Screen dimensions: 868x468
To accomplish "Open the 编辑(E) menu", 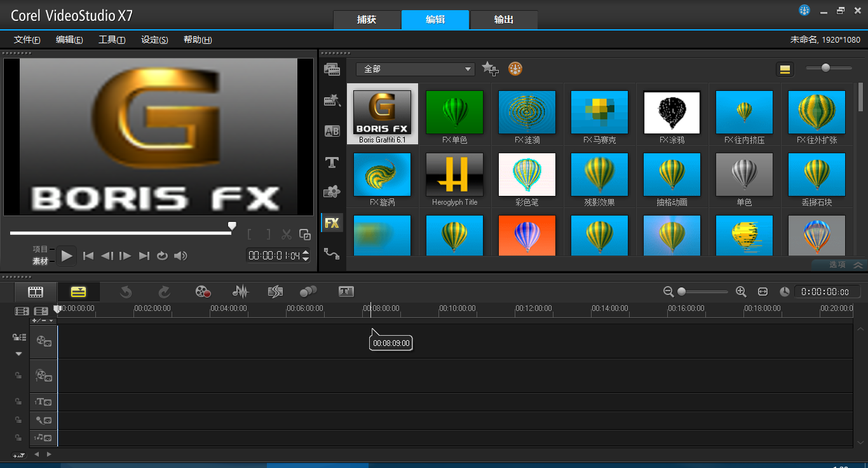I will (69, 39).
